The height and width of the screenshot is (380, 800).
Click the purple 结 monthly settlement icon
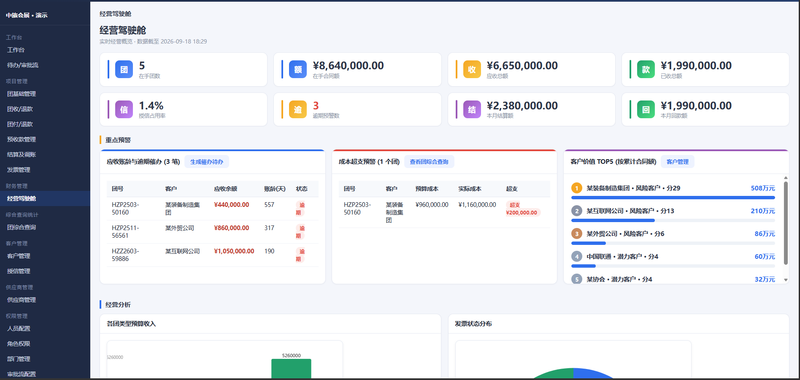tap(472, 109)
